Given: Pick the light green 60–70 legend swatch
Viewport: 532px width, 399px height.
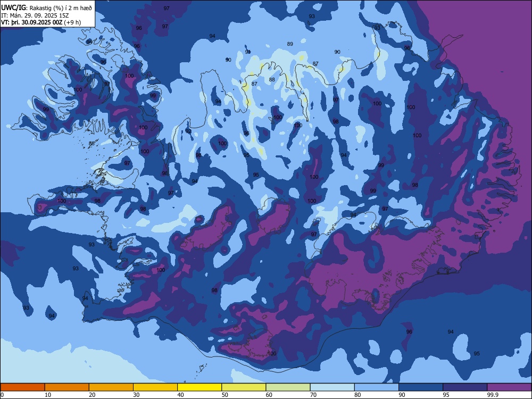Looking at the screenshot, I should [x=288, y=387].
